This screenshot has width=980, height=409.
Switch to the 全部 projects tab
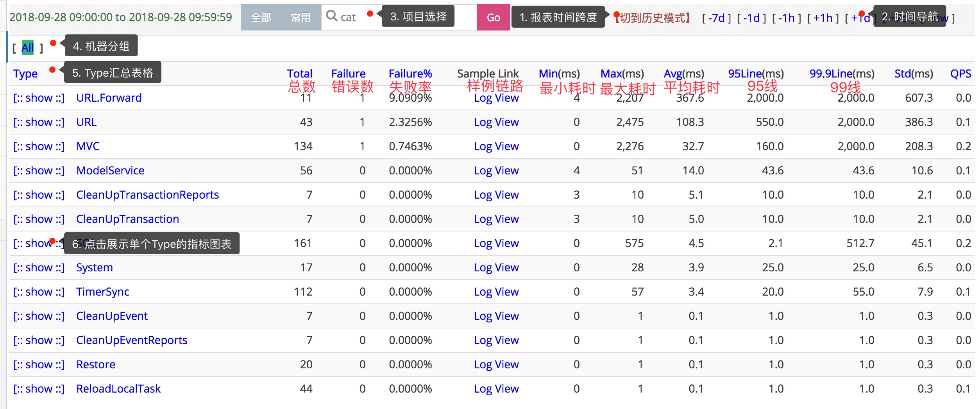click(261, 17)
